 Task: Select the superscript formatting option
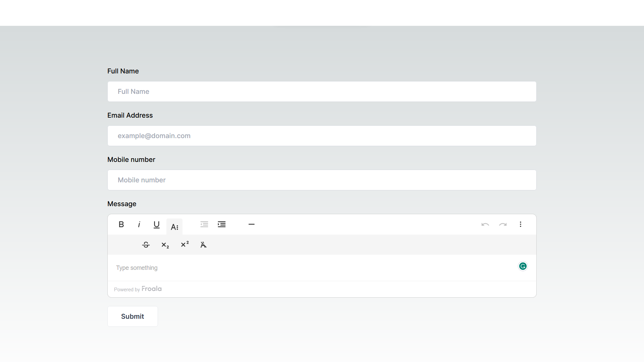pyautogui.click(x=185, y=244)
